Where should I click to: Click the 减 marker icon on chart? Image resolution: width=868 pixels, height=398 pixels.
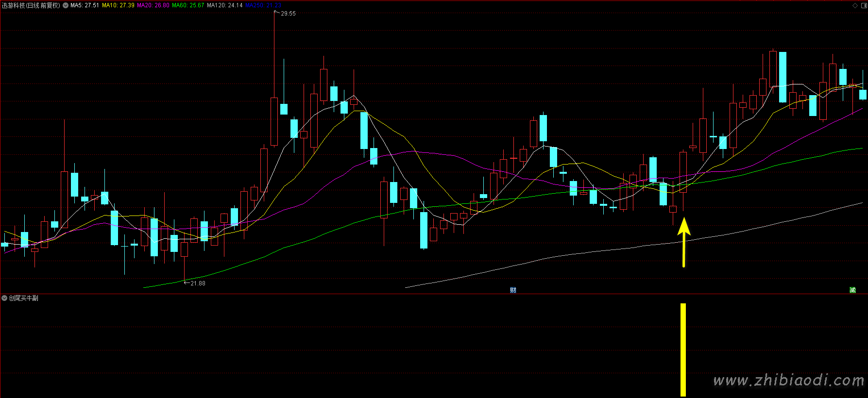[852, 290]
